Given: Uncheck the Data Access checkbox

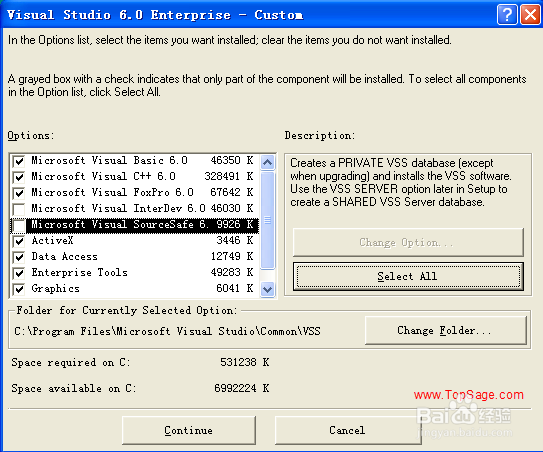Looking at the screenshot, I should (x=19, y=257).
